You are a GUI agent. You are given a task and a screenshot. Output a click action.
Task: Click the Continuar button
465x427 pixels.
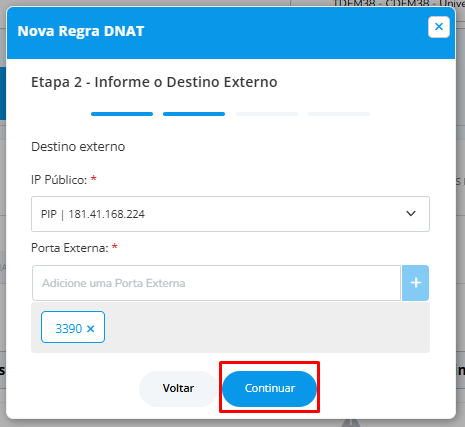click(269, 389)
